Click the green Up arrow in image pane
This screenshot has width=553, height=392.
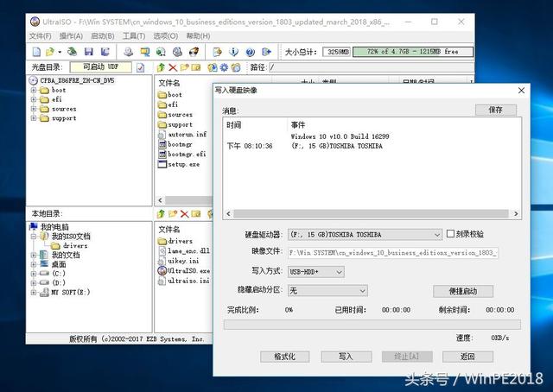click(x=162, y=67)
